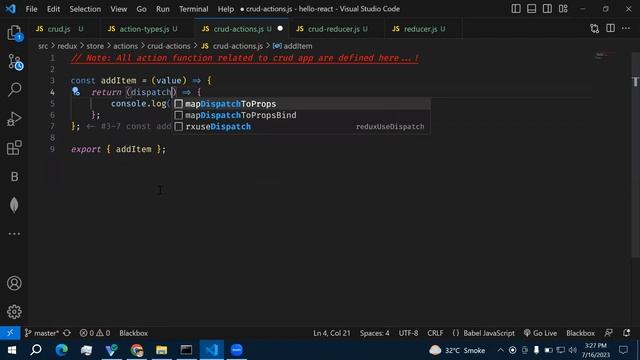
Task: Select mapDispatchToPropsBind suggestion
Action: tap(301, 115)
